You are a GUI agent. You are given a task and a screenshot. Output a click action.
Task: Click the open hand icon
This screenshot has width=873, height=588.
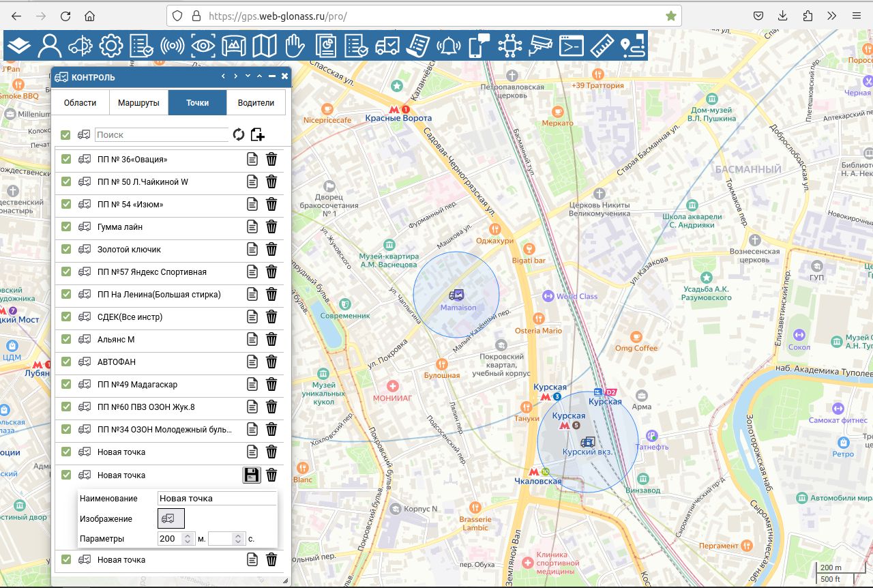tap(295, 46)
